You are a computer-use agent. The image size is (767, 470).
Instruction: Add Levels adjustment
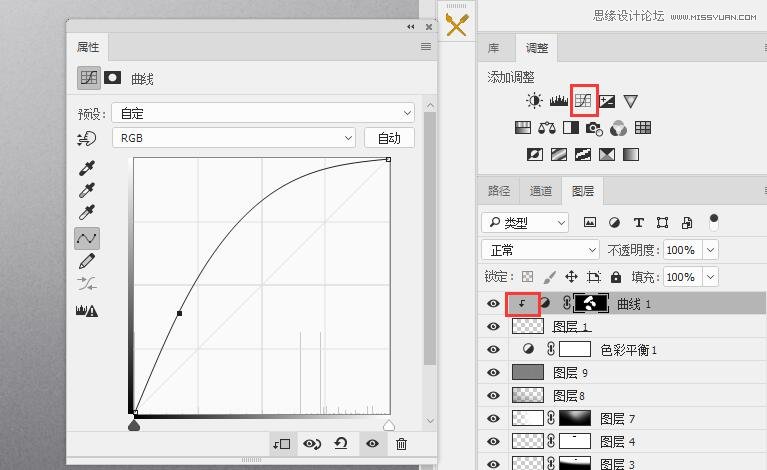coord(559,101)
